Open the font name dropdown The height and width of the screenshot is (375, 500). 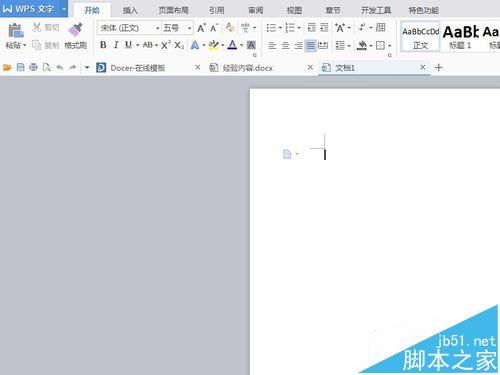[158, 28]
